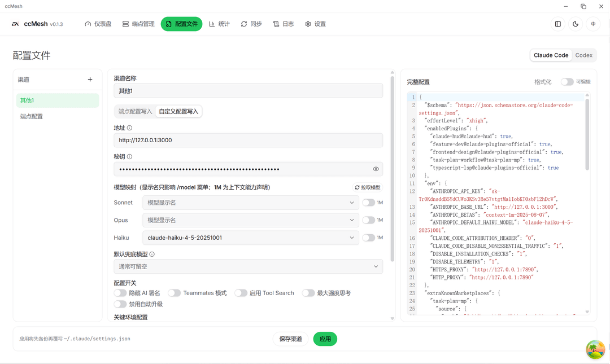
Task: Click the info icon beside 秘钥
Action: pyautogui.click(x=129, y=157)
